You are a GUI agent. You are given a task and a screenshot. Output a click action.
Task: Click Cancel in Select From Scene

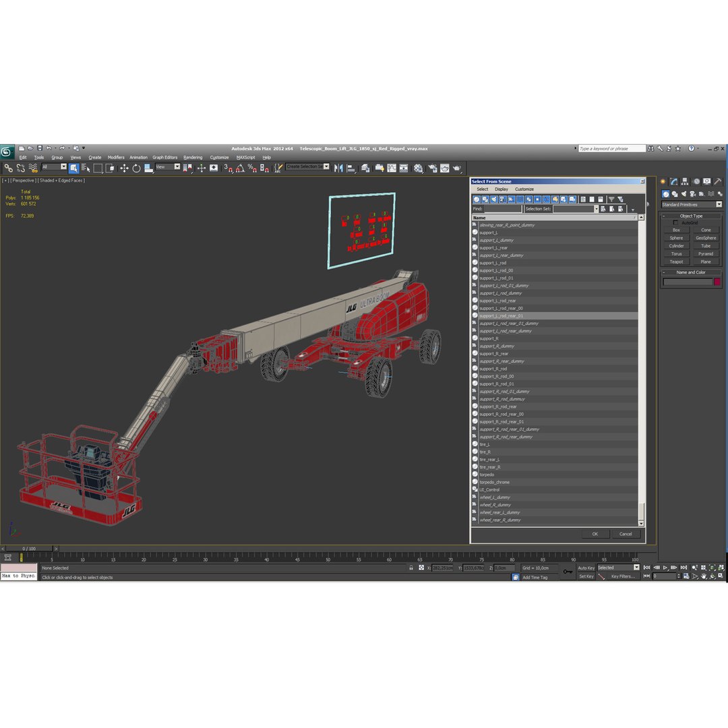[x=626, y=534]
